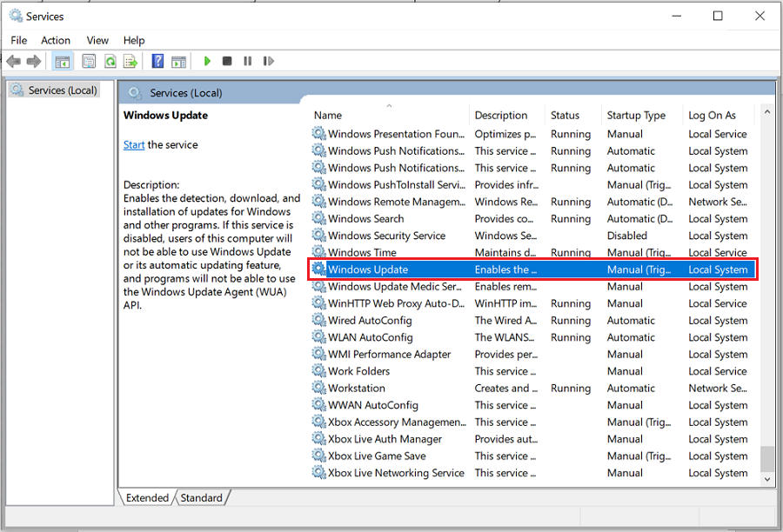
Task: Click the 'WinHTTP im...' description cell
Action: pos(505,303)
